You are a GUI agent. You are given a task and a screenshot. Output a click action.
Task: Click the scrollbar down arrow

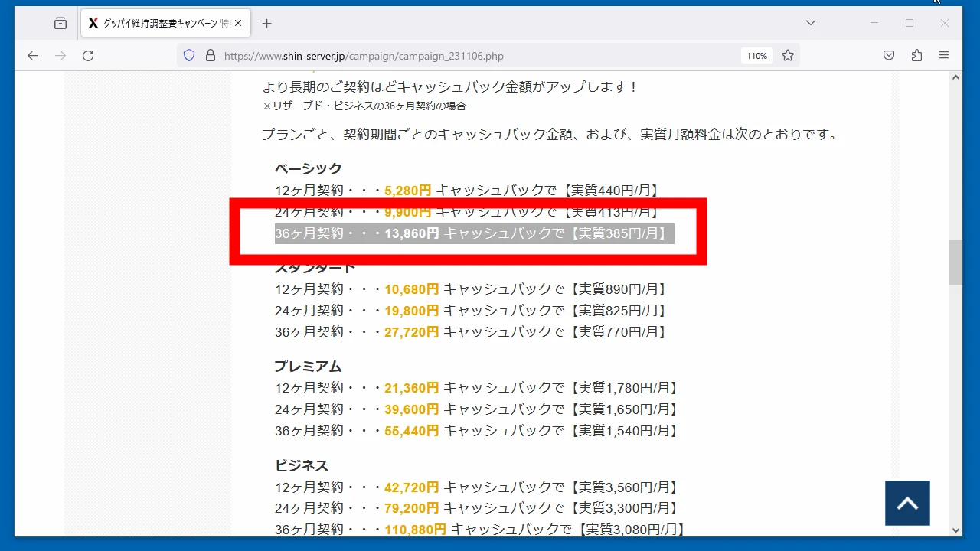955,530
